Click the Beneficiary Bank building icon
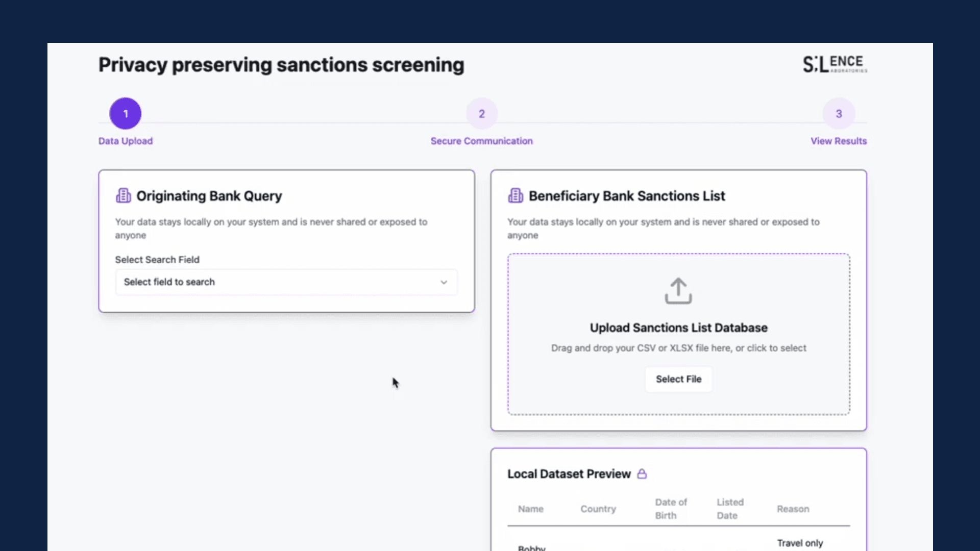 pyautogui.click(x=515, y=196)
